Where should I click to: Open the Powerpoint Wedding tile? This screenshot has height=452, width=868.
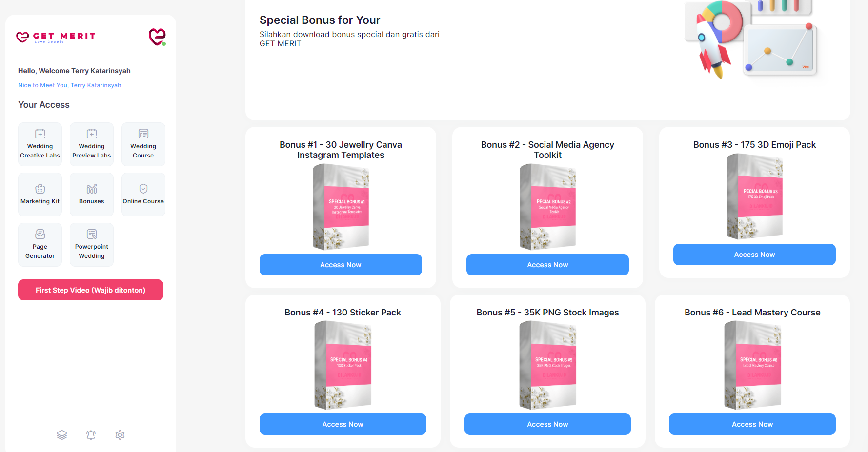92,245
